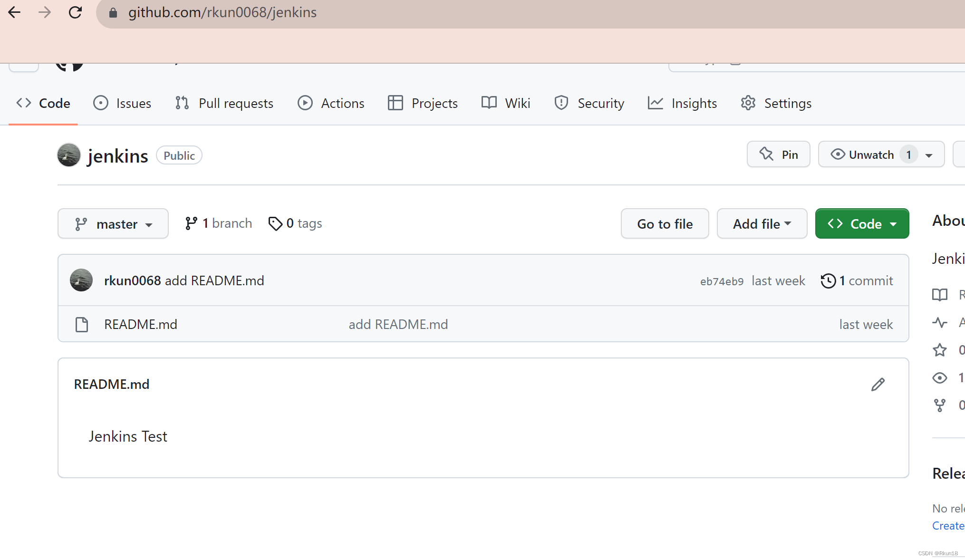Open the master branch dropdown
The height and width of the screenshot is (560, 965).
pyautogui.click(x=113, y=223)
